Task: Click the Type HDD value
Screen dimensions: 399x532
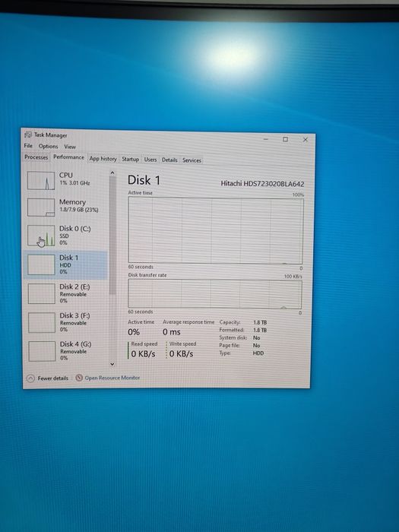Action: (x=258, y=353)
